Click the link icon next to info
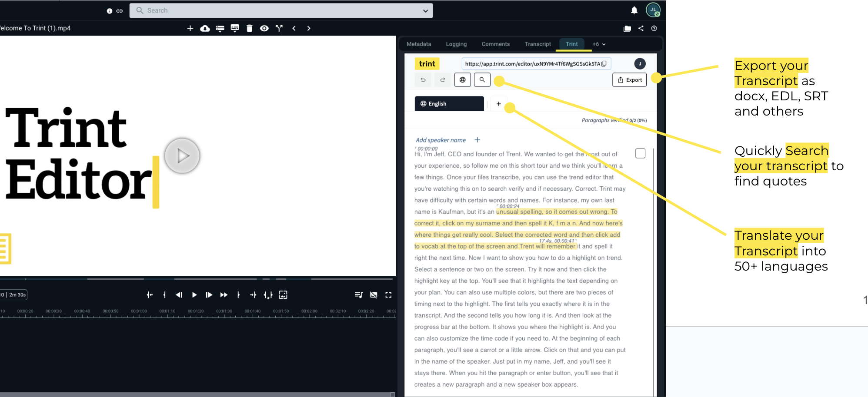This screenshot has height=397, width=868. coord(119,11)
